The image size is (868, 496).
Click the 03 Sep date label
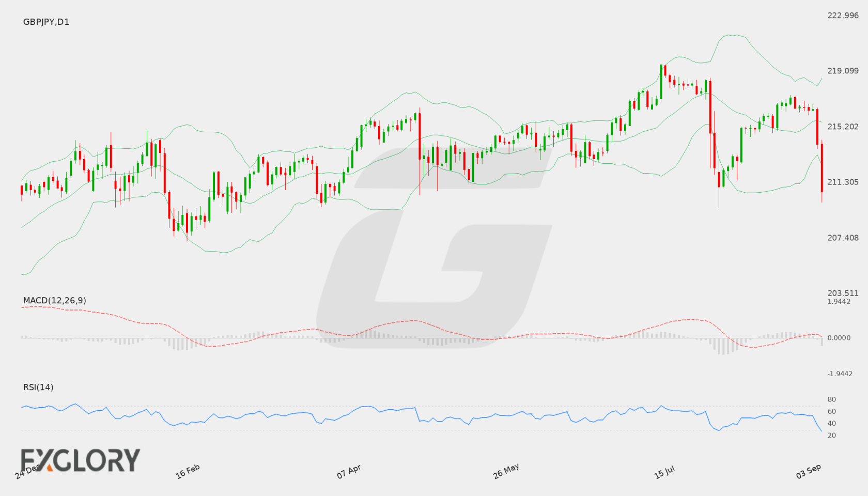(x=809, y=471)
